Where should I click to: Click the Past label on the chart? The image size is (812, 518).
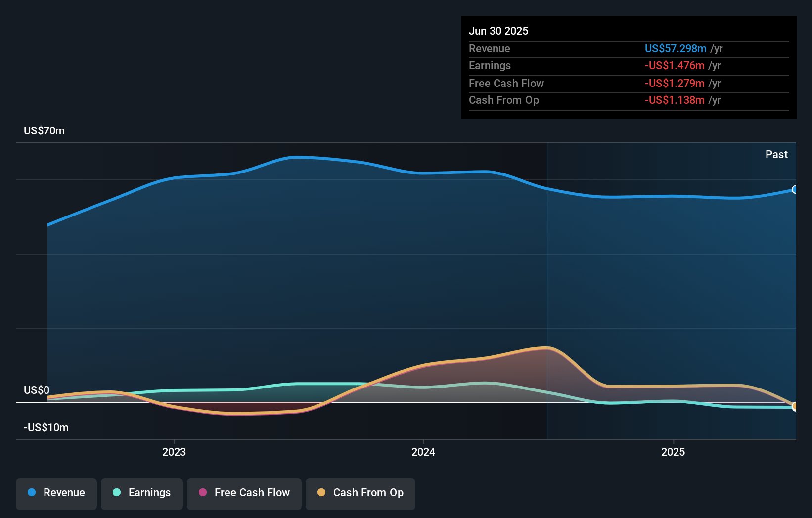coord(776,155)
